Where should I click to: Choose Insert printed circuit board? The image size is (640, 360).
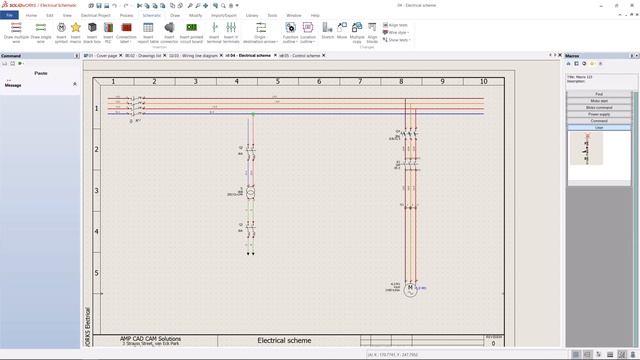click(x=191, y=33)
